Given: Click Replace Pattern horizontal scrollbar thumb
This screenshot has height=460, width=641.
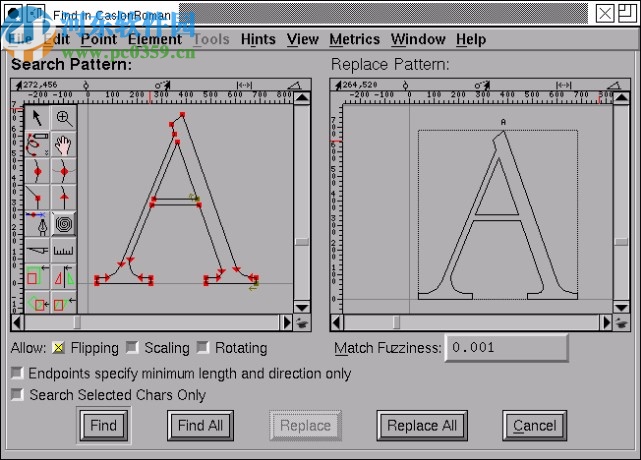Looking at the screenshot, I should [x=396, y=323].
